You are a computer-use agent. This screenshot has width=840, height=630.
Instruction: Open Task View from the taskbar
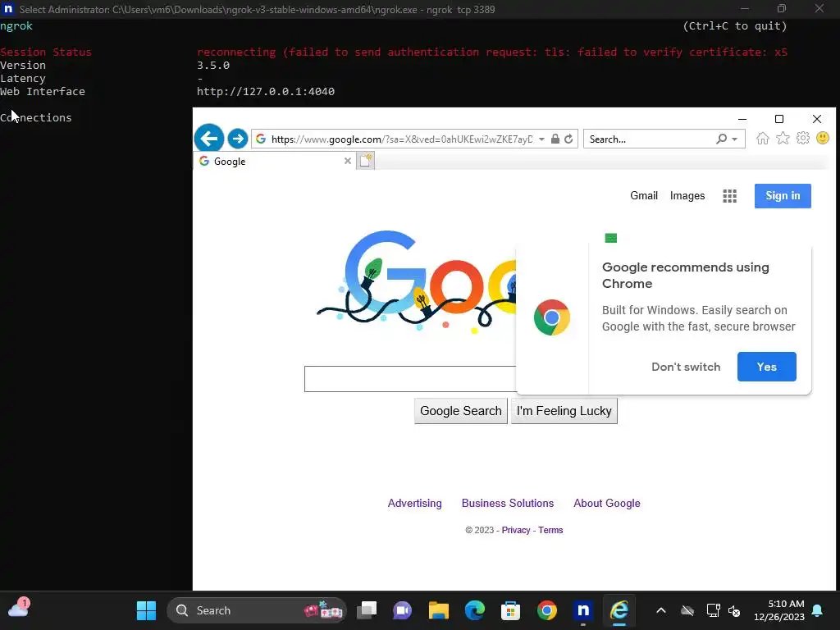(x=367, y=610)
